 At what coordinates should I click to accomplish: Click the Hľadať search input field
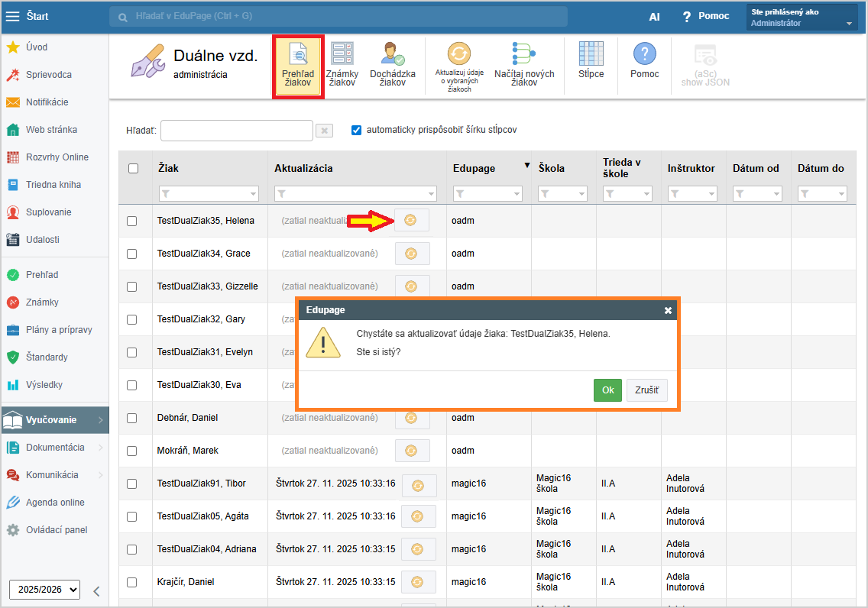pyautogui.click(x=236, y=131)
